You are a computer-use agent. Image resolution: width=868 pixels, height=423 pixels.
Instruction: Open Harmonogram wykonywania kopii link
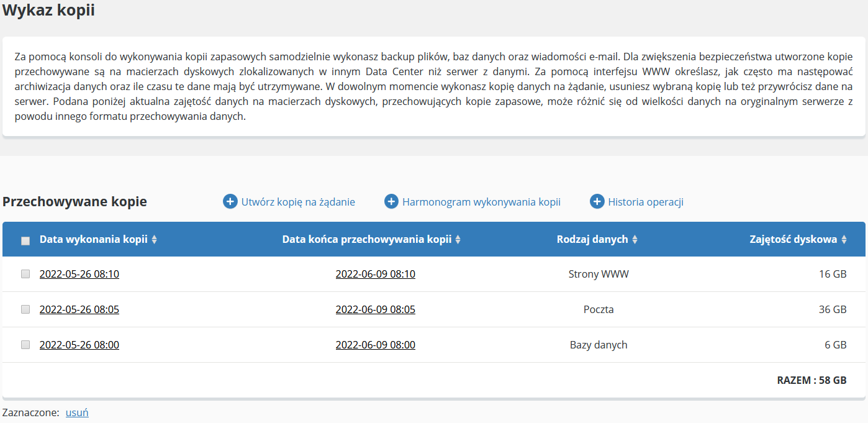click(x=481, y=202)
